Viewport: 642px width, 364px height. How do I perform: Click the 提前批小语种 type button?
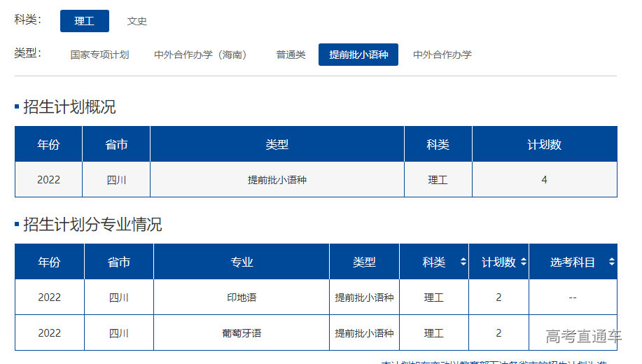358,55
